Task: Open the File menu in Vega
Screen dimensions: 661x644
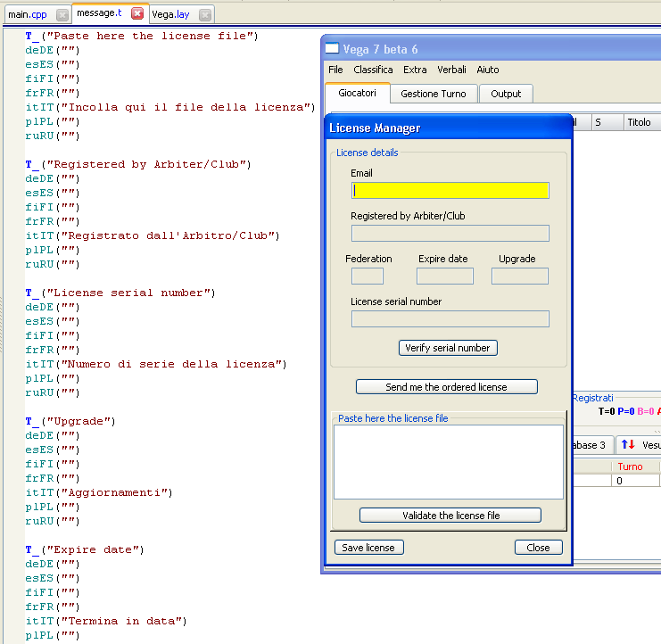Action: coord(335,70)
